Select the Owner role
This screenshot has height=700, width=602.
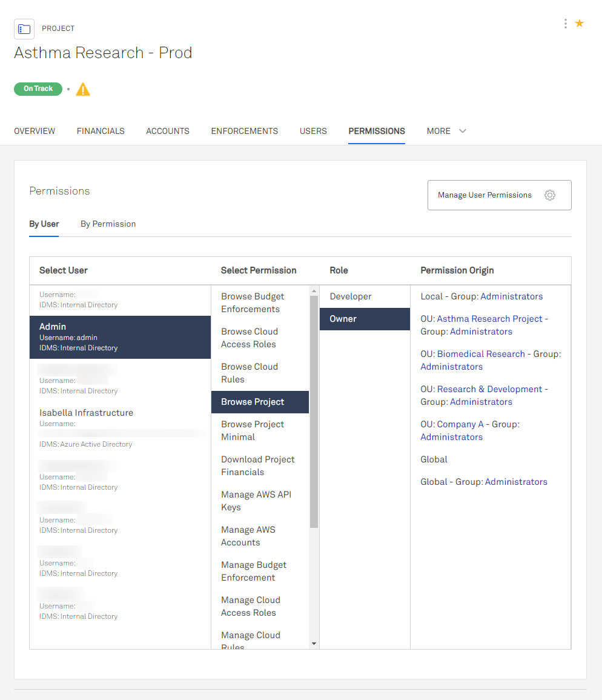pos(365,319)
